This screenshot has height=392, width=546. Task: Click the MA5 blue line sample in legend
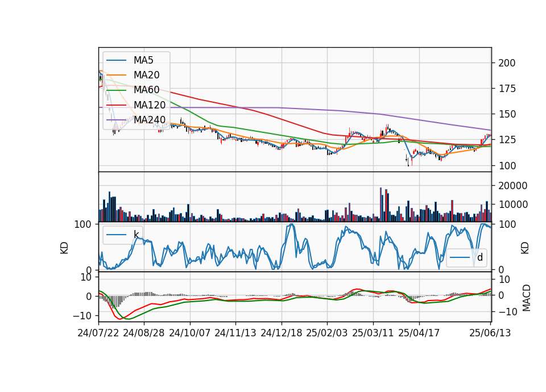116,60
